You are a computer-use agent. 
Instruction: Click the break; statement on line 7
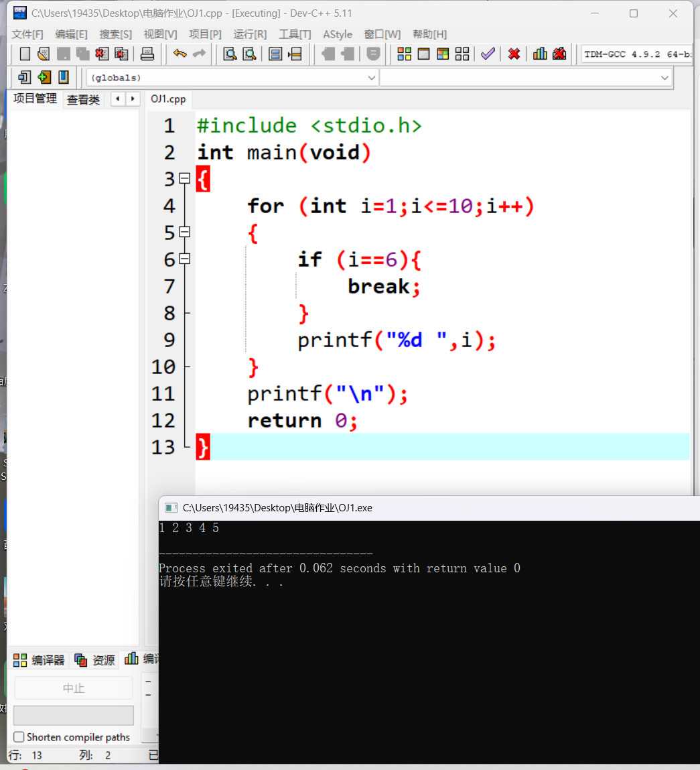pyautogui.click(x=384, y=286)
